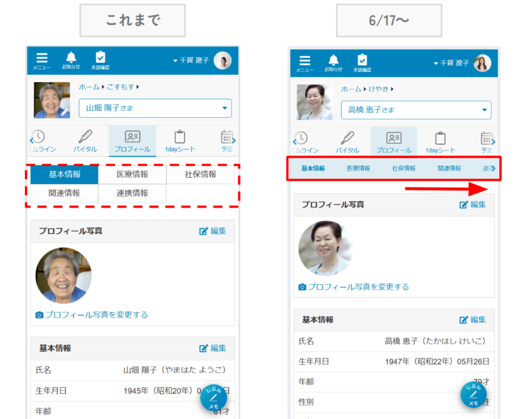Select プロフィール icon tab in right screen
532x419 pixels.
tap(394, 142)
